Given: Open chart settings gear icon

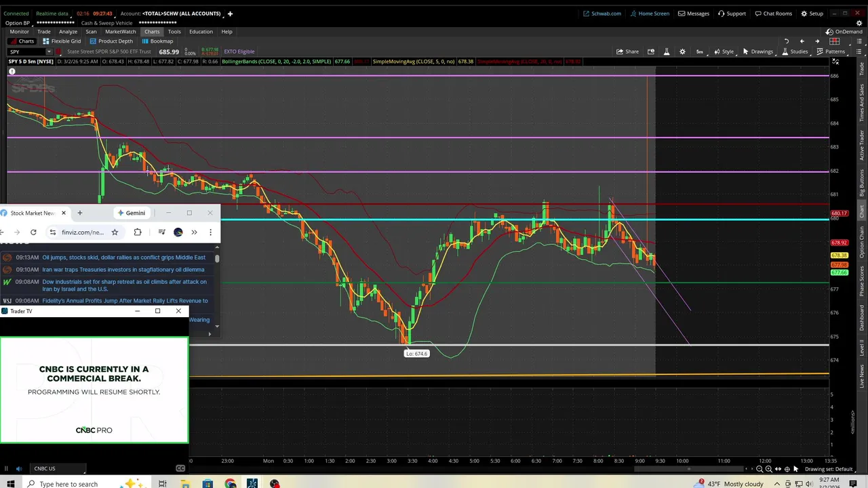Looking at the screenshot, I should pyautogui.click(x=682, y=52).
